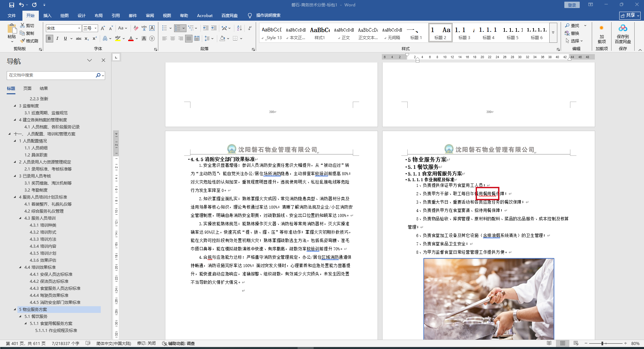644x349 pixels.
Task: Click the Center alignment icon
Action: pos(173,38)
